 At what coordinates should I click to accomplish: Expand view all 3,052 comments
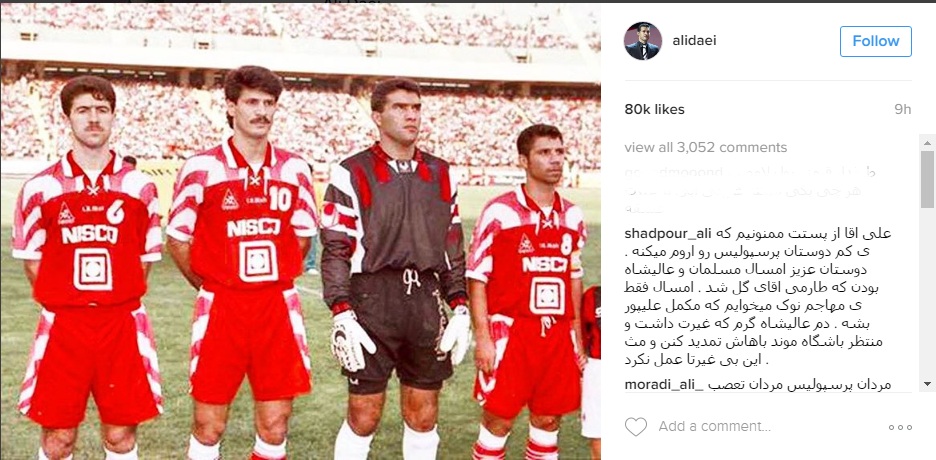click(706, 147)
